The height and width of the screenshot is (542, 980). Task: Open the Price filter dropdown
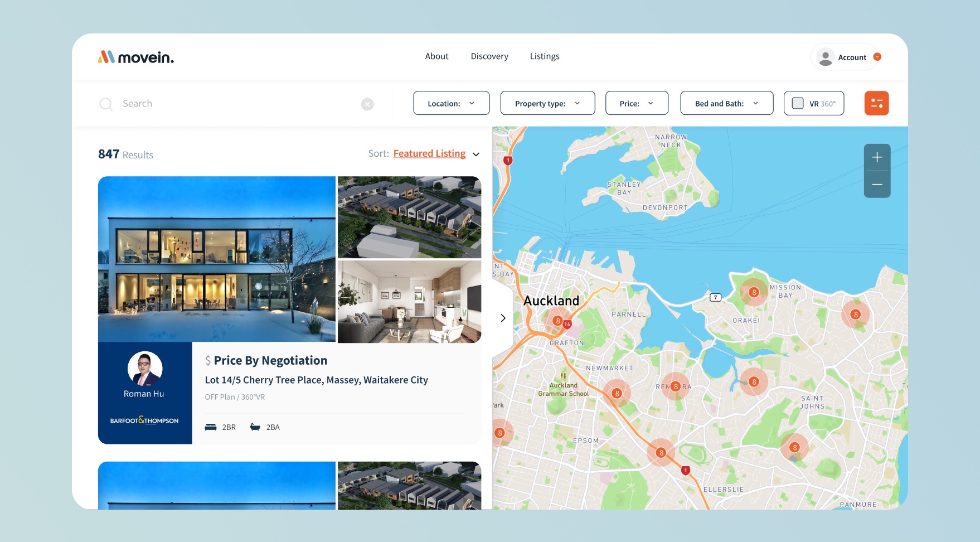637,103
